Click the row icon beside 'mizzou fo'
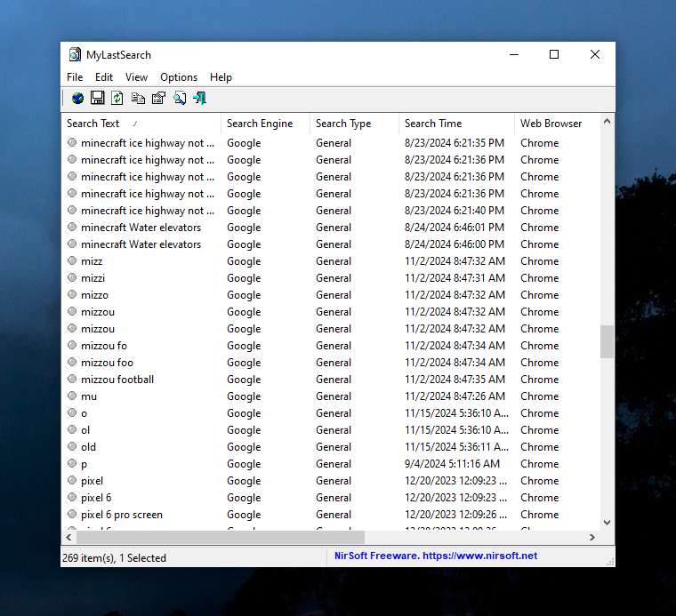The width and height of the screenshot is (676, 616). click(72, 345)
